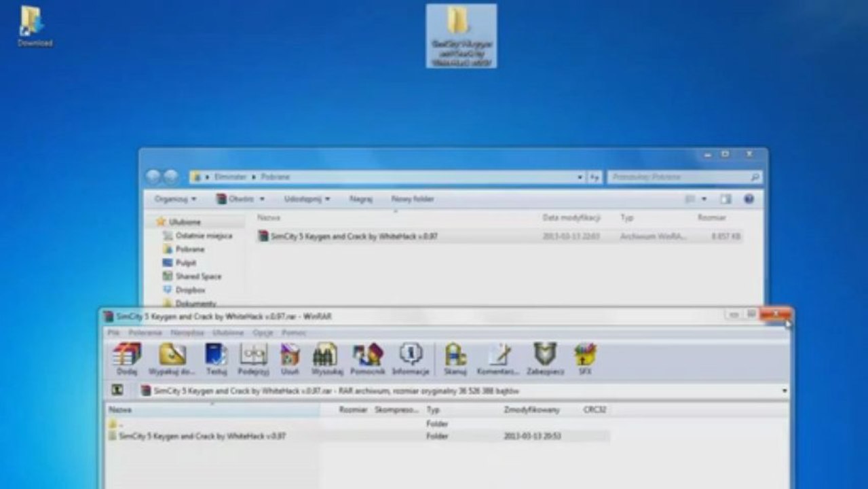Show archive Informacje icon
The width and height of the screenshot is (868, 489).
411,359
